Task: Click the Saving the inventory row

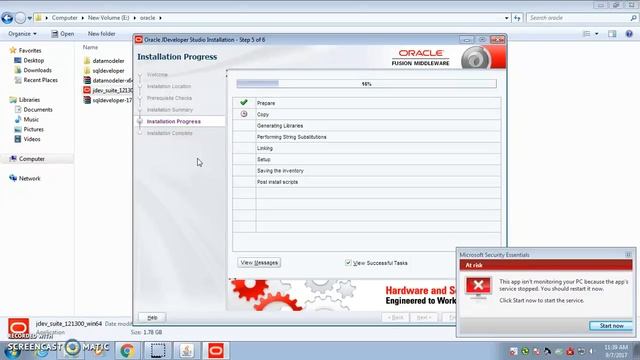Action: 367,171
